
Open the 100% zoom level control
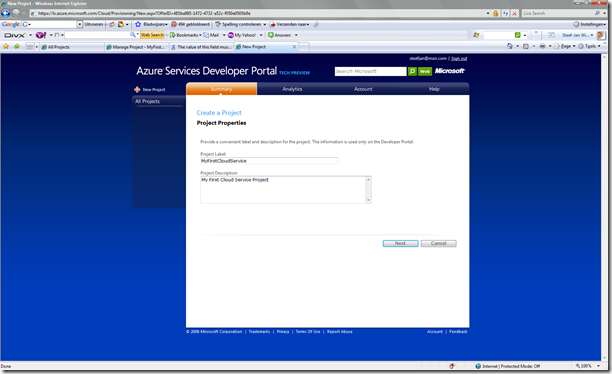tap(588, 366)
